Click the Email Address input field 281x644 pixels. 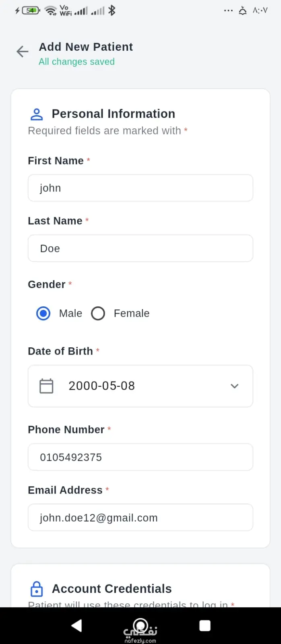140,518
